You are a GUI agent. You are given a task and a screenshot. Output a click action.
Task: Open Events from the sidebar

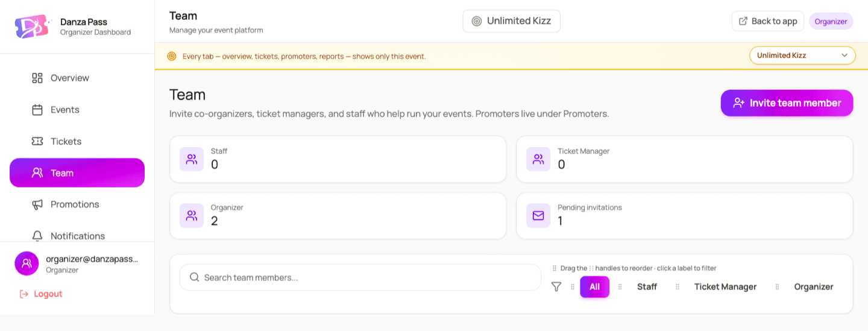pyautogui.click(x=77, y=110)
